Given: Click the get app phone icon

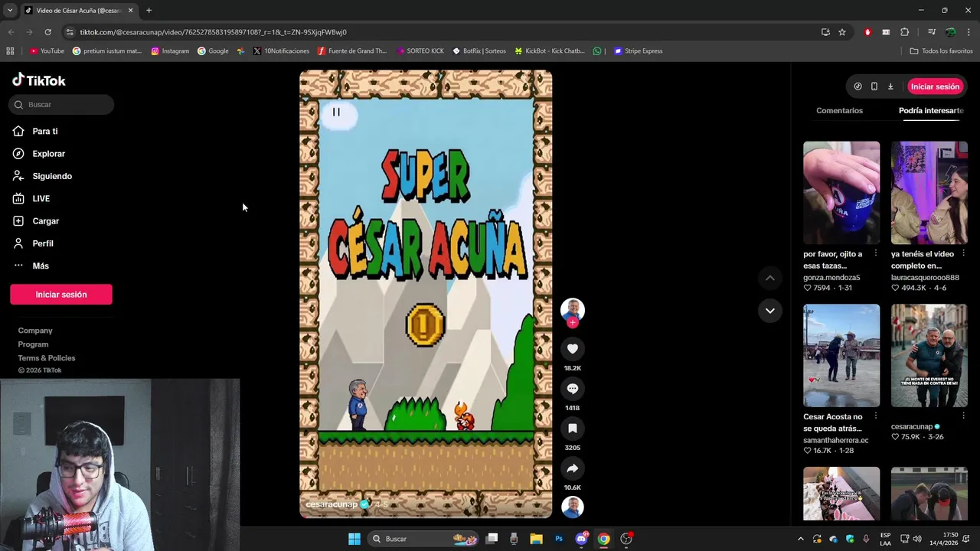Looking at the screenshot, I should click(x=874, y=86).
